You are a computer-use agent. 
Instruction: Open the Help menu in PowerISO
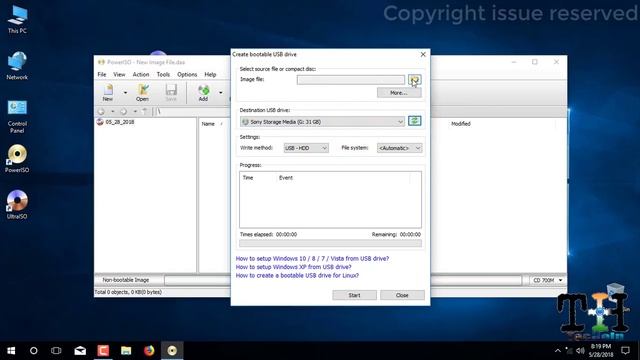coord(210,74)
